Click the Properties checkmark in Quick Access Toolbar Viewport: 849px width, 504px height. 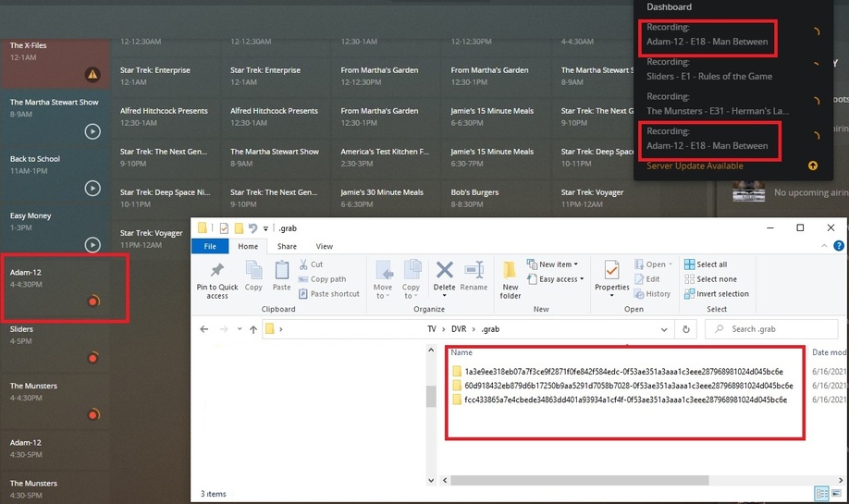click(x=224, y=228)
